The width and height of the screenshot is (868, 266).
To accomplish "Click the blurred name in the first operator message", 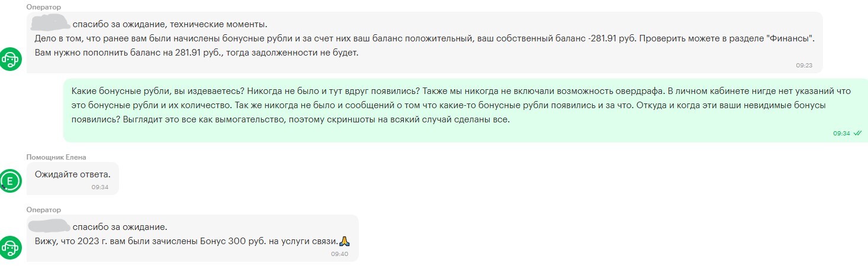I will (x=50, y=24).
